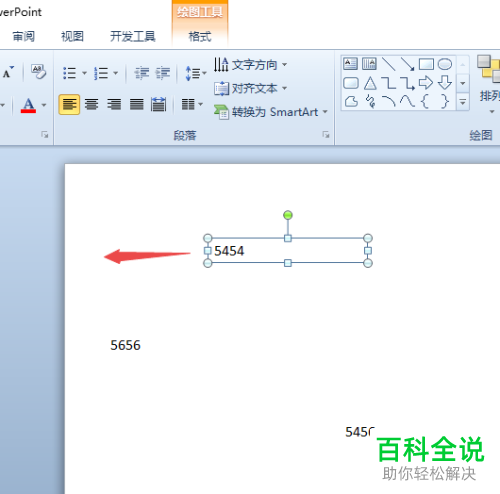Apply bullet list formatting
This screenshot has width=500, height=494.
click(70, 73)
